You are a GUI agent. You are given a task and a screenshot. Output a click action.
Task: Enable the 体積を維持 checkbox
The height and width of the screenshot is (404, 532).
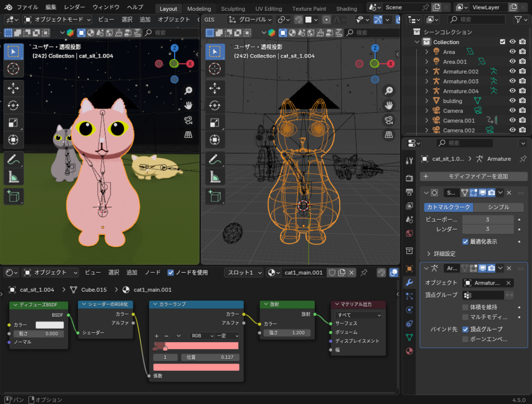465,307
